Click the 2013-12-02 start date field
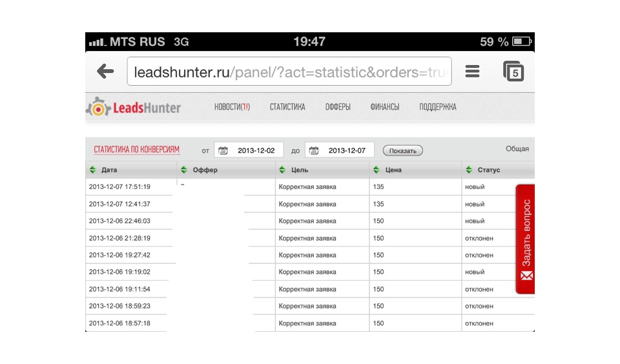620x364 pixels. pyautogui.click(x=249, y=150)
